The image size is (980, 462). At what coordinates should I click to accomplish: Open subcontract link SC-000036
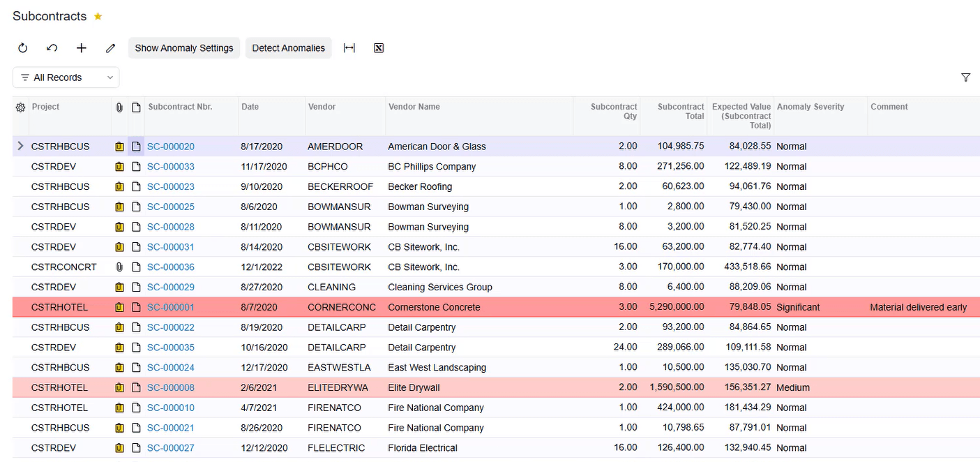[171, 267]
